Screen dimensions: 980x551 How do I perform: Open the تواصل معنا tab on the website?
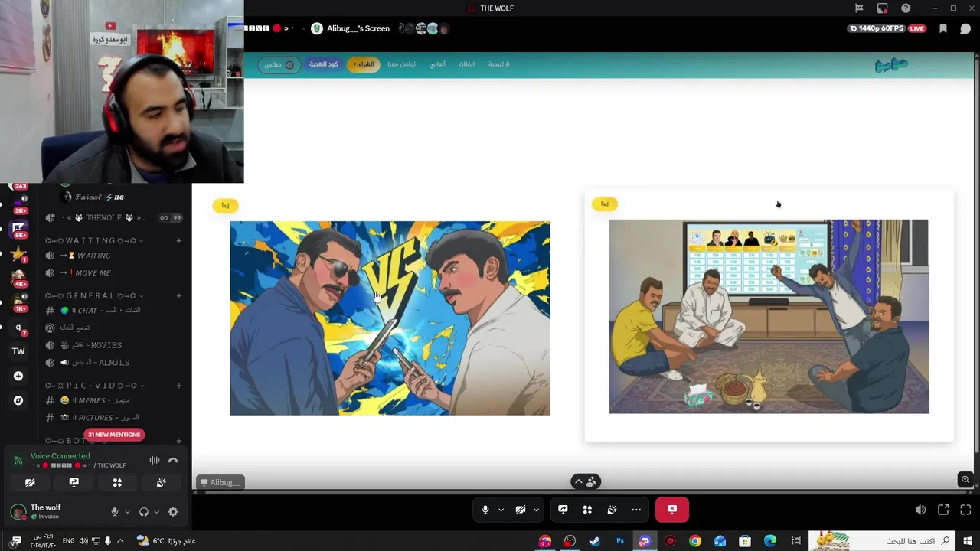(401, 64)
